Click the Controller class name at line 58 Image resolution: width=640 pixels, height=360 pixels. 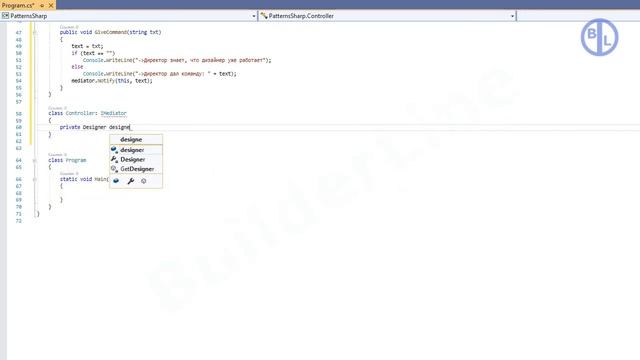point(81,113)
